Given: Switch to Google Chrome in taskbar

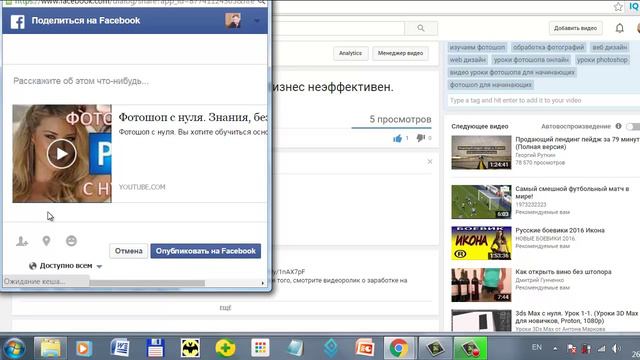Looking at the screenshot, I should (x=399, y=349).
